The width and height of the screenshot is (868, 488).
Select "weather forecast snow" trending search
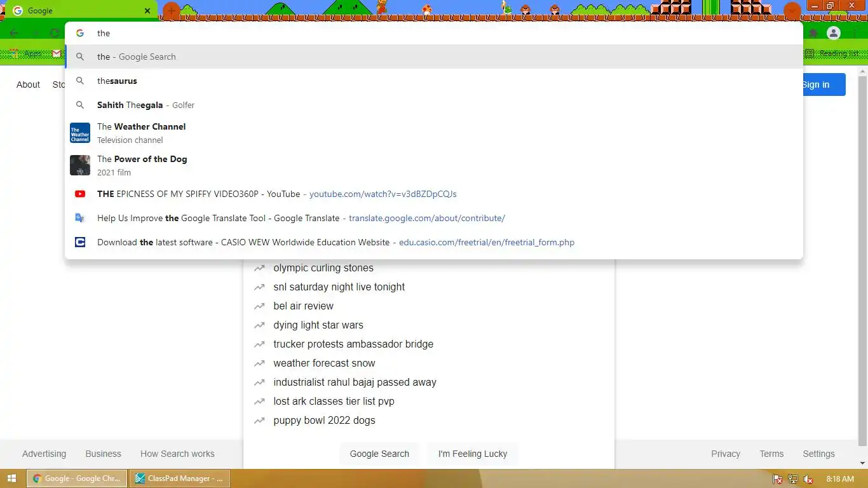click(429, 363)
